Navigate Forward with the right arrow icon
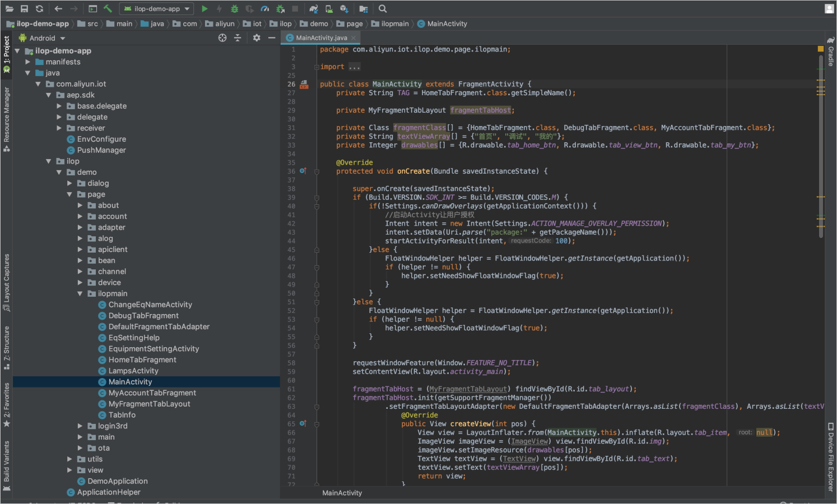This screenshot has width=837, height=504. 74,8
